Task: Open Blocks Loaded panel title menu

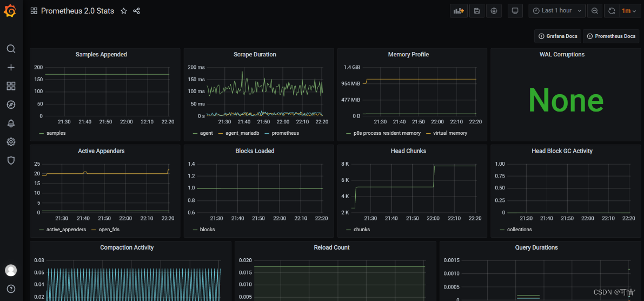Action: (x=255, y=151)
